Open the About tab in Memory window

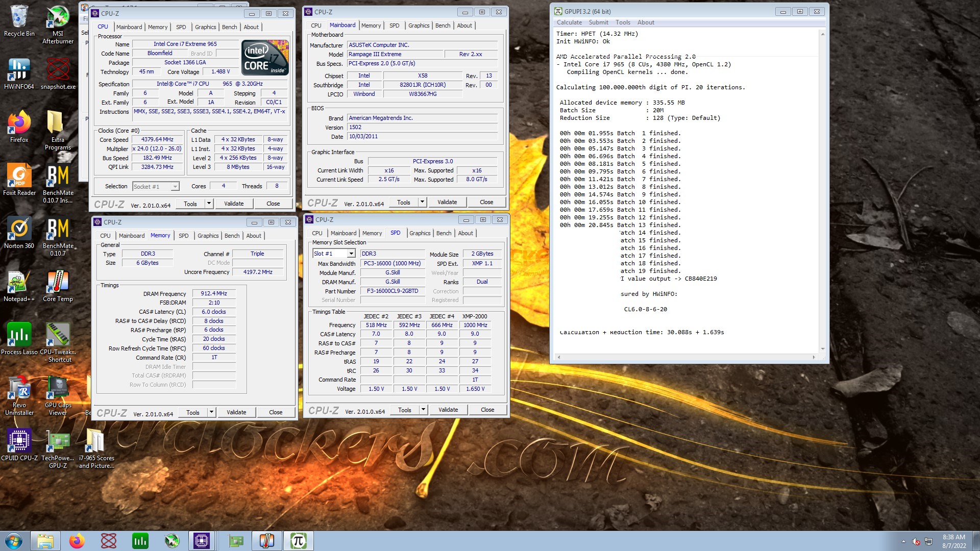pos(254,236)
